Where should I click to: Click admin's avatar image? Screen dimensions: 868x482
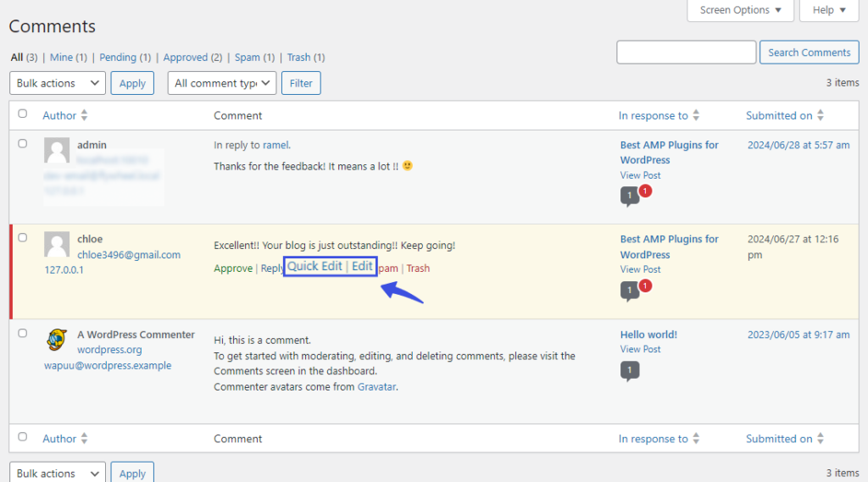pyautogui.click(x=57, y=151)
